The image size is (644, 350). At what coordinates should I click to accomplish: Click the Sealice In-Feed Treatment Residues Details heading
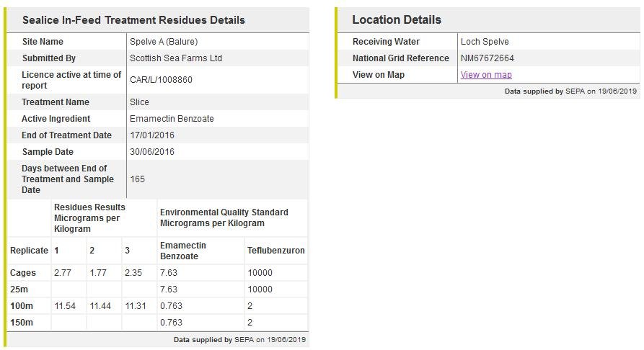tap(133, 20)
